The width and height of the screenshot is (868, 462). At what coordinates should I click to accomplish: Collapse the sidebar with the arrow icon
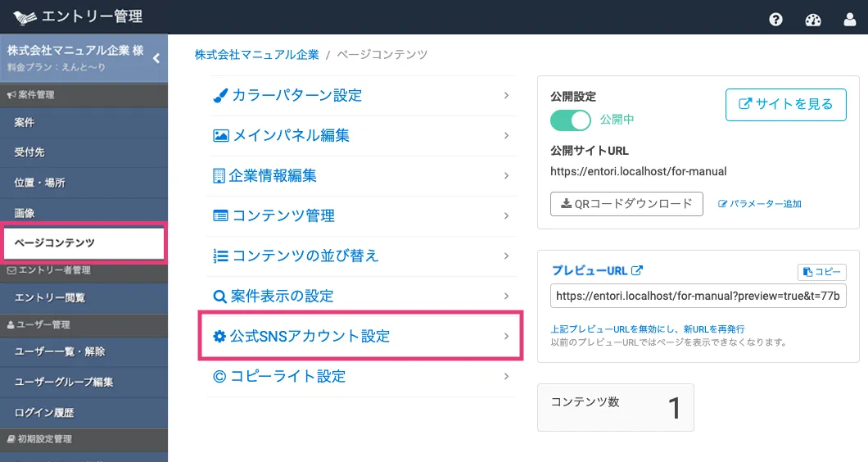click(x=156, y=58)
